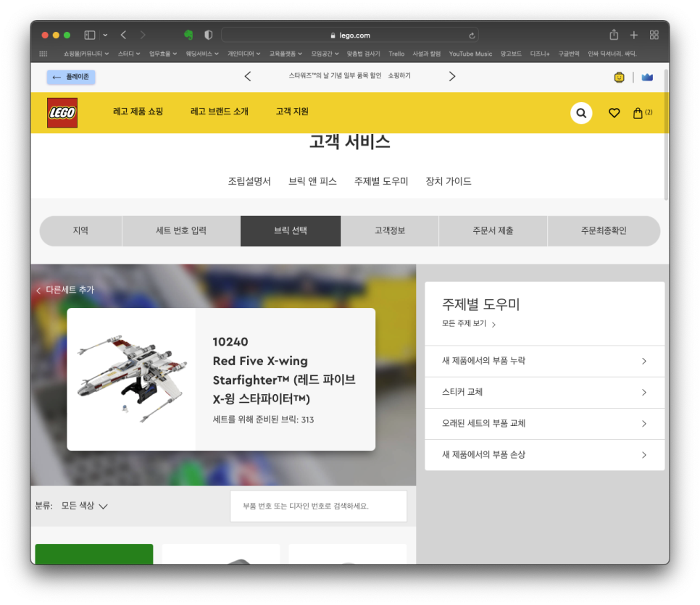Image resolution: width=700 pixels, height=605 pixels.
Task: Open 모든 색상 color filter dropdown
Action: coord(84,506)
